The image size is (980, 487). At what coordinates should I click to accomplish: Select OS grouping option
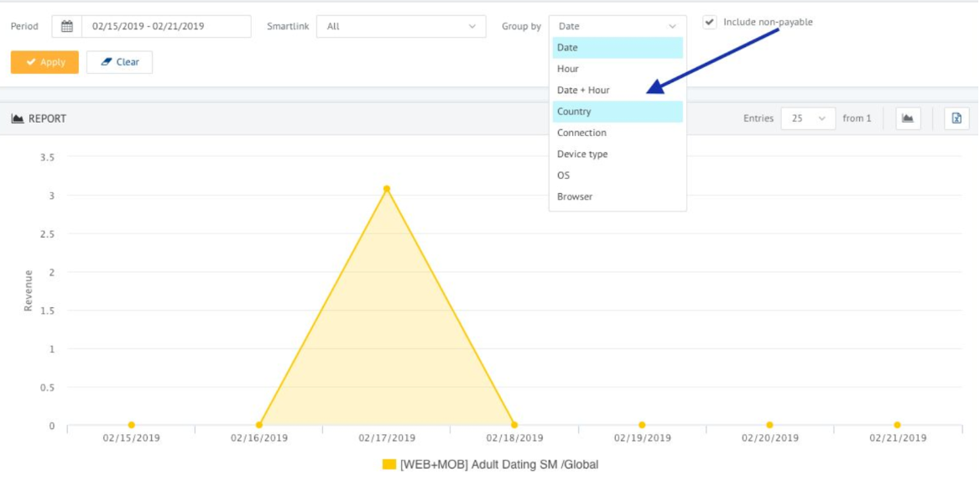pyautogui.click(x=618, y=175)
